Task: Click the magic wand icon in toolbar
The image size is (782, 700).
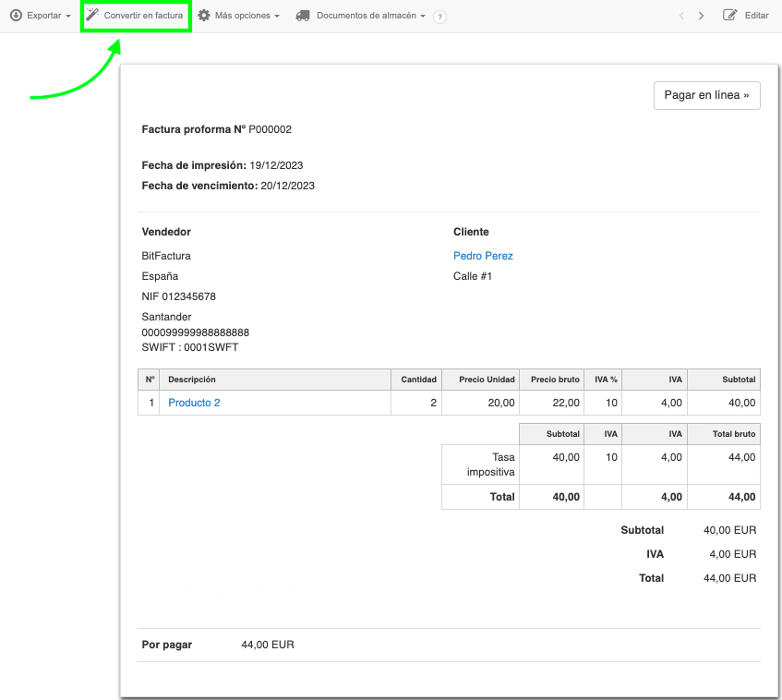Action: 92,16
